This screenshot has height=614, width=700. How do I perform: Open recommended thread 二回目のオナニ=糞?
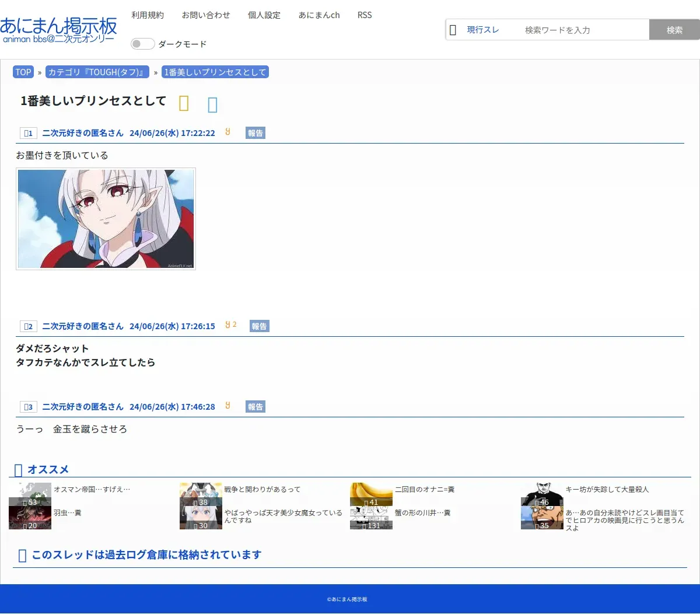[x=425, y=490]
